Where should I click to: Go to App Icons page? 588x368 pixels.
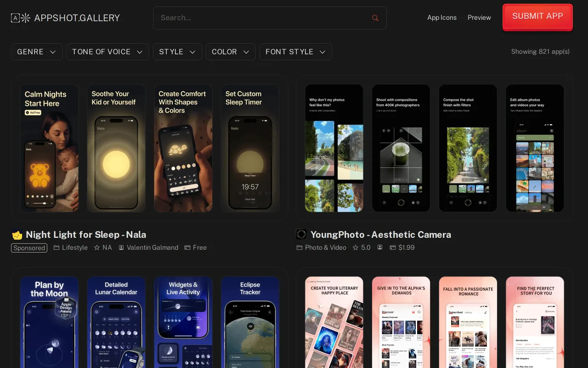[442, 17]
